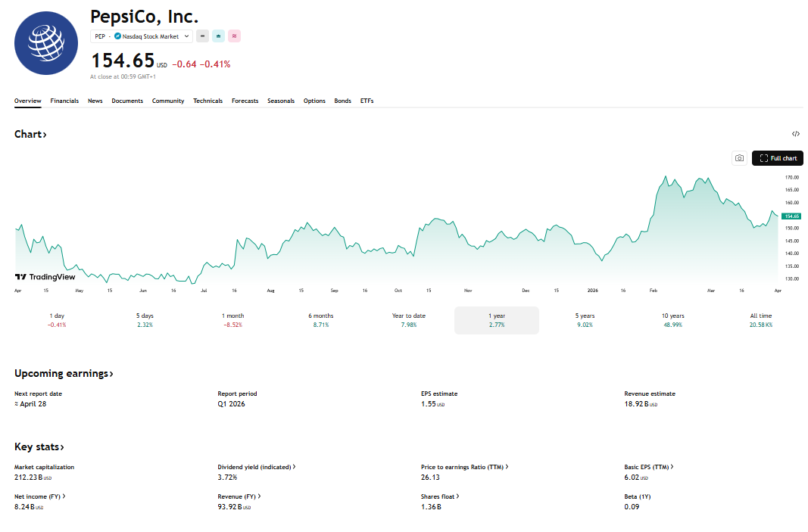Click the 8.24 B net income value
This screenshot has height=532, width=808.
(29, 507)
